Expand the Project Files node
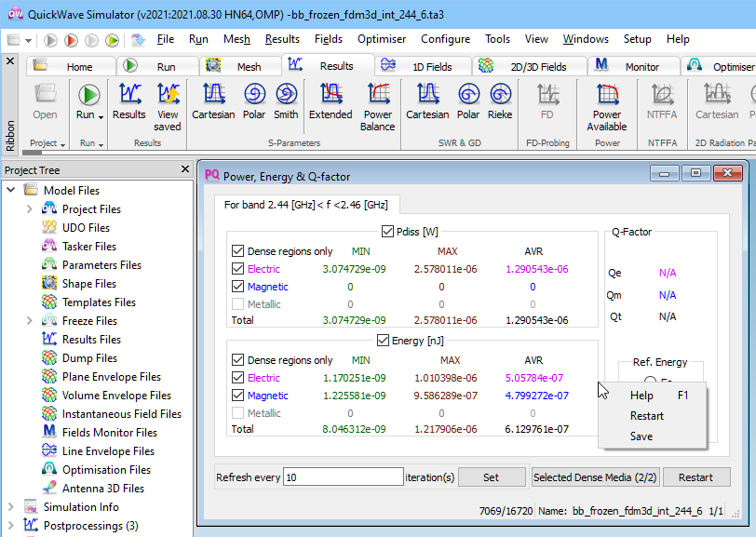 (30, 208)
